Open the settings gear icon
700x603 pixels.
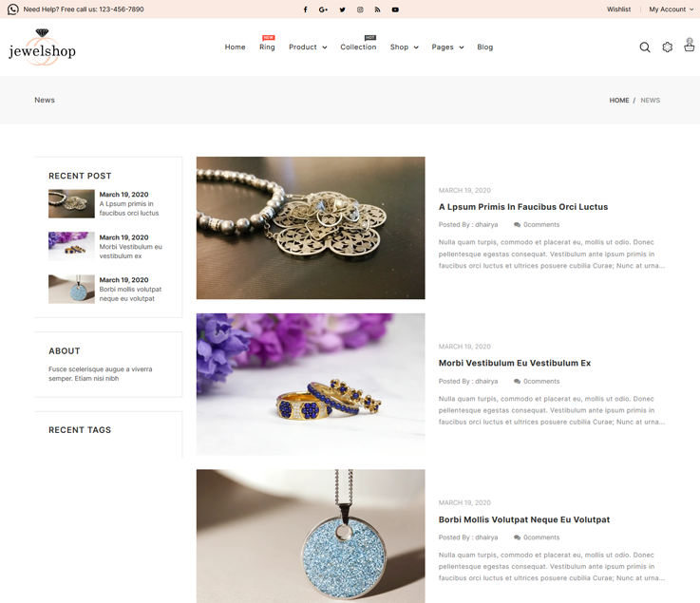coord(668,47)
